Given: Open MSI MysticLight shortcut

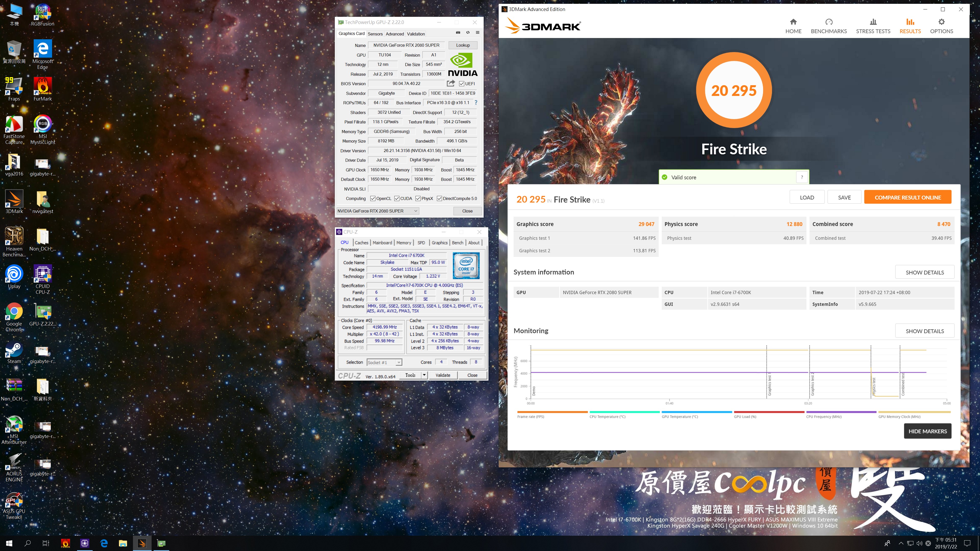Looking at the screenshot, I should point(43,130).
